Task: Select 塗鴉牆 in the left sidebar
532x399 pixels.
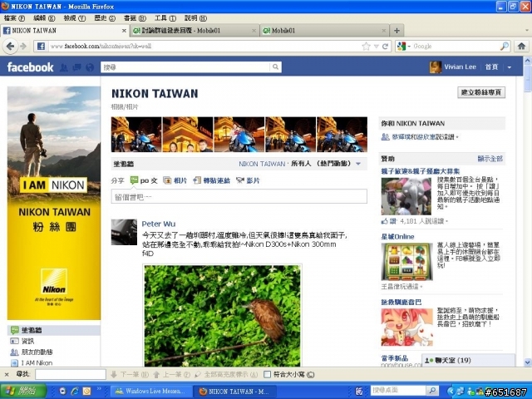Action: pyautogui.click(x=53, y=330)
